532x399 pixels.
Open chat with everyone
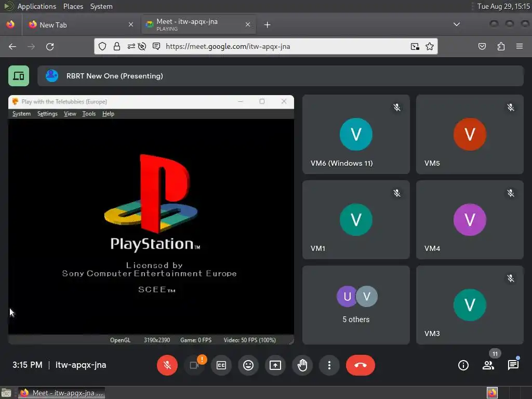click(513, 365)
